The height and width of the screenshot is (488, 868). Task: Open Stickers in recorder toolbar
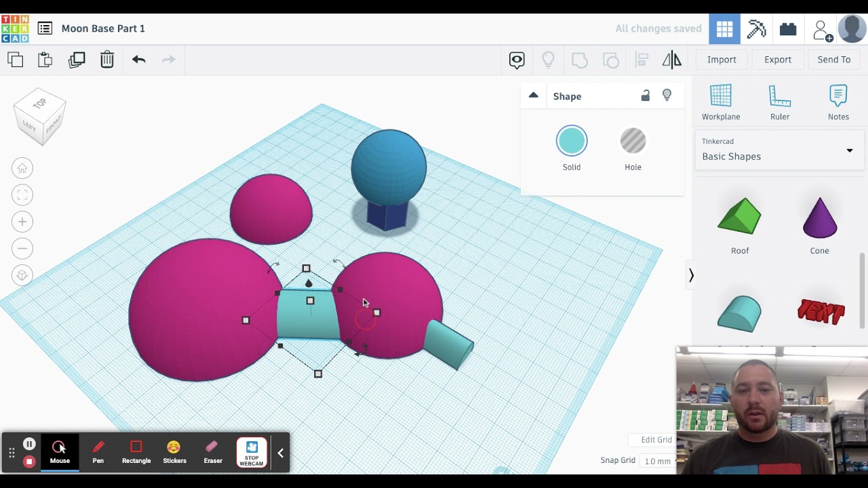(x=174, y=452)
